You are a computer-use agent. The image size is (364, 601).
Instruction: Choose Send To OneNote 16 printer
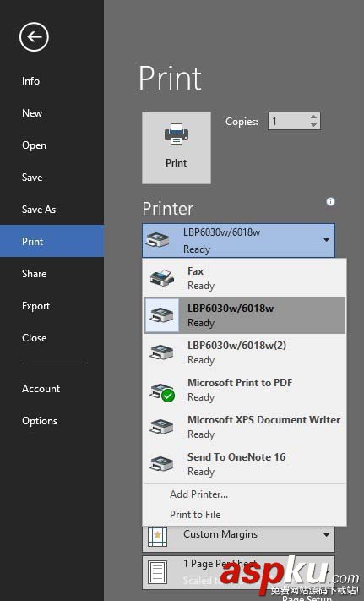[245, 464]
